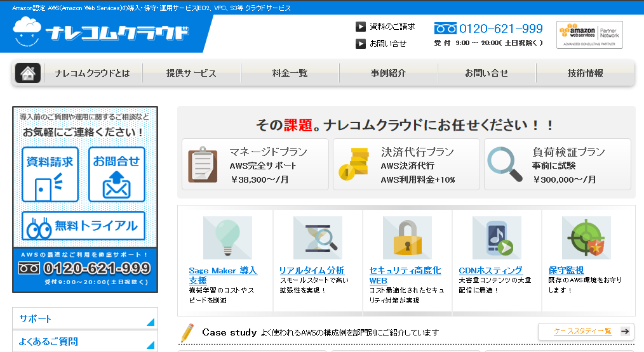Open CDNホスティング link

[491, 270]
